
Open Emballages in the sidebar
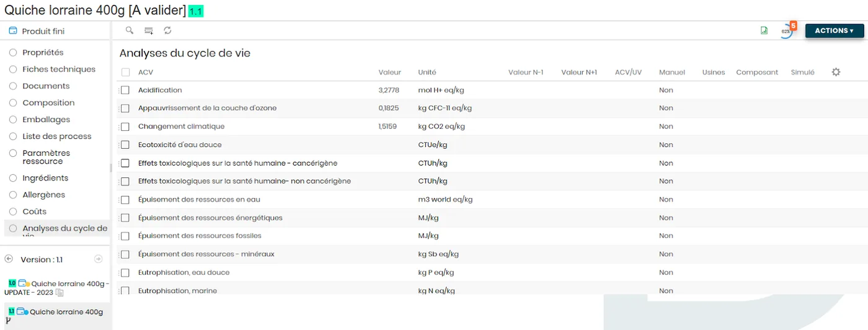point(46,120)
